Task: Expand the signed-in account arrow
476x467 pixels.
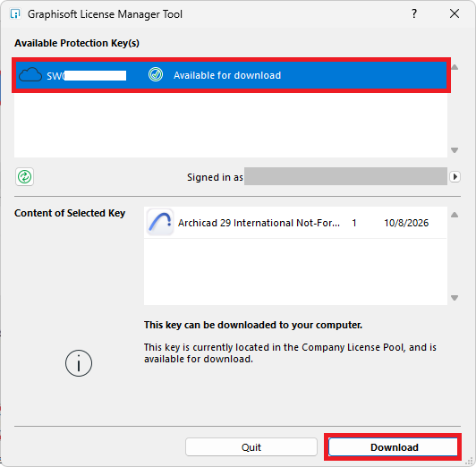Action: (455, 176)
